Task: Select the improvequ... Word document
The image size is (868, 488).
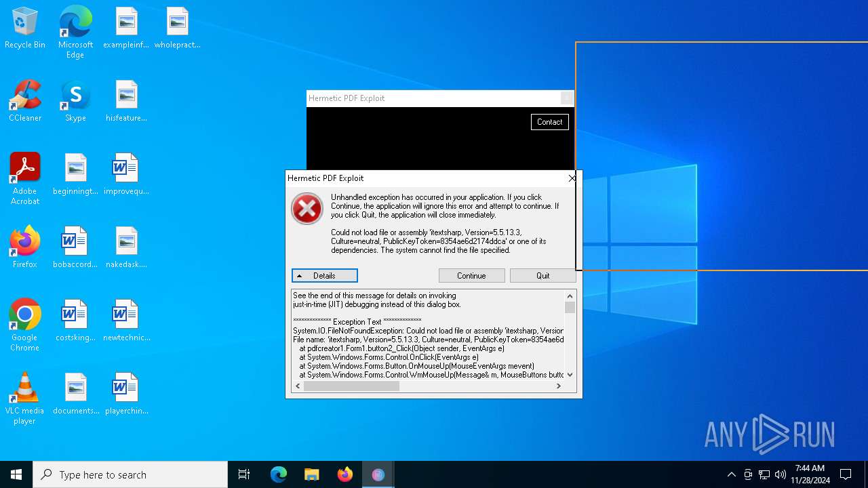Action: pyautogui.click(x=126, y=175)
